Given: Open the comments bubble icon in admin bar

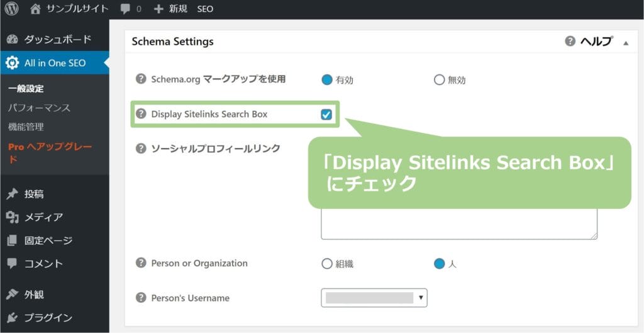Looking at the screenshot, I should (126, 9).
